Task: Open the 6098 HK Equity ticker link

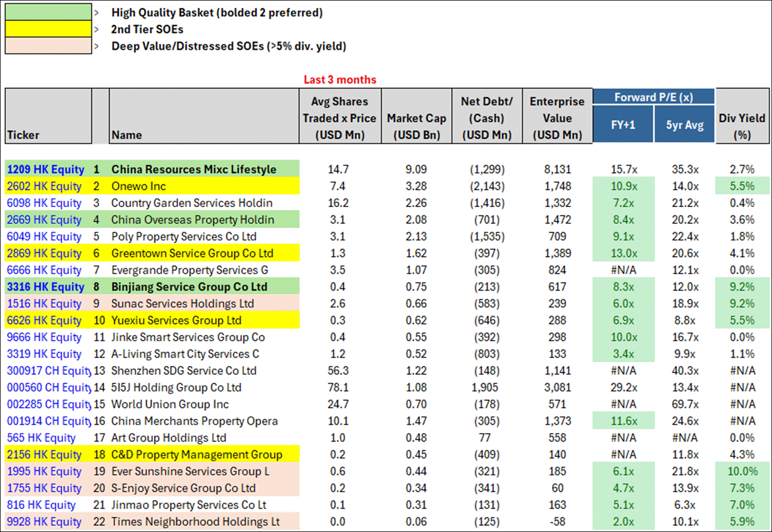Action: click(44, 203)
